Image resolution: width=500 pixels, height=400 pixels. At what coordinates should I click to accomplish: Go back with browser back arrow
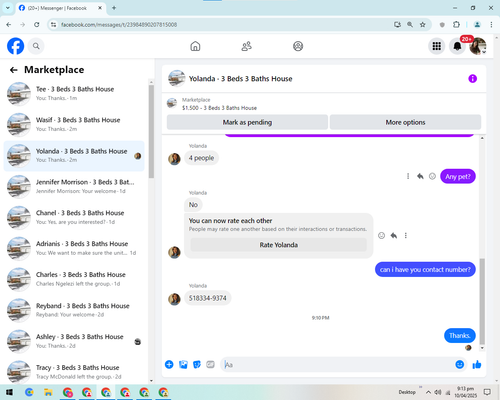point(9,25)
